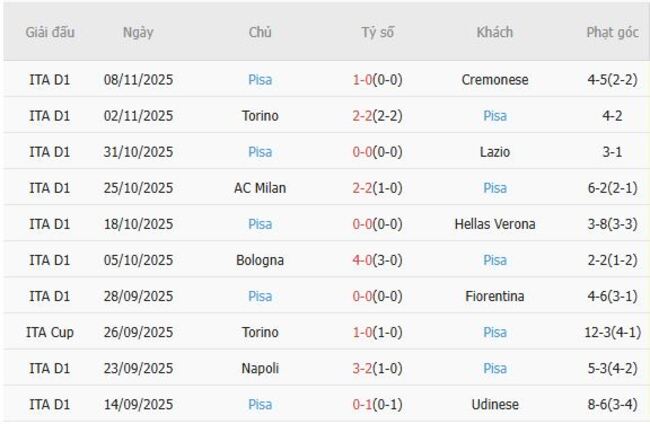Click the ITA Cup league label
The height and width of the screenshot is (424, 650).
(50, 332)
